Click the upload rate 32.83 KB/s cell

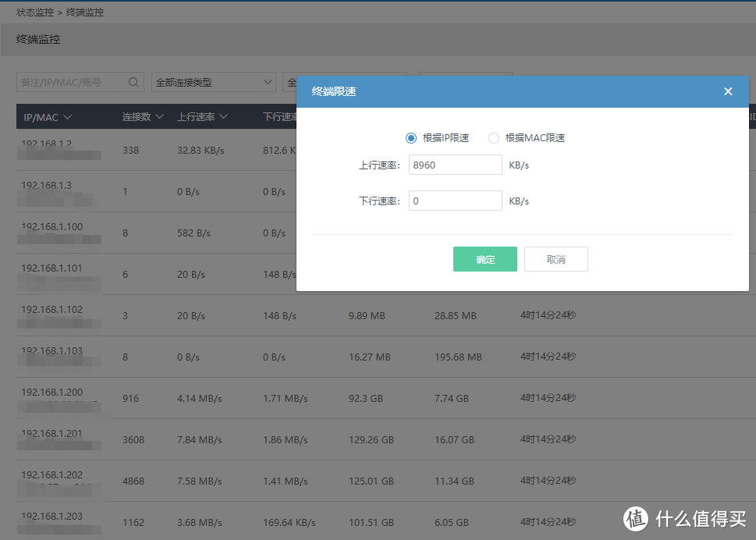[201, 151]
